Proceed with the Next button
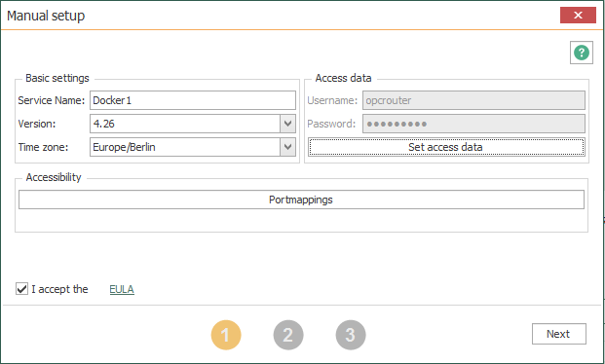The width and height of the screenshot is (605, 364). pyautogui.click(x=558, y=334)
